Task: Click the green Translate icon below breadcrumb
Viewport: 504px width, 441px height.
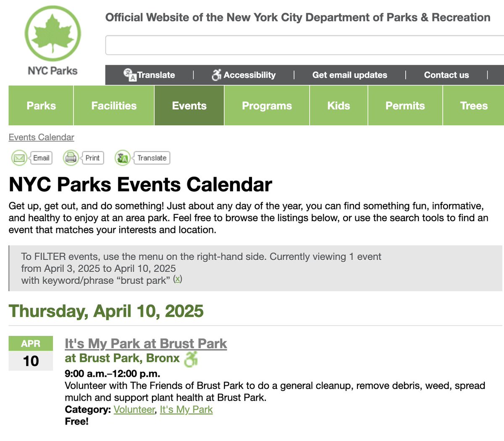Action: tap(123, 158)
